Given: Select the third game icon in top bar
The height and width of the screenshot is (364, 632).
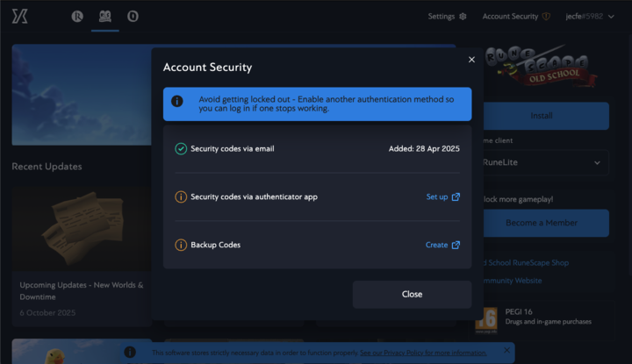Looking at the screenshot, I should coord(133,16).
